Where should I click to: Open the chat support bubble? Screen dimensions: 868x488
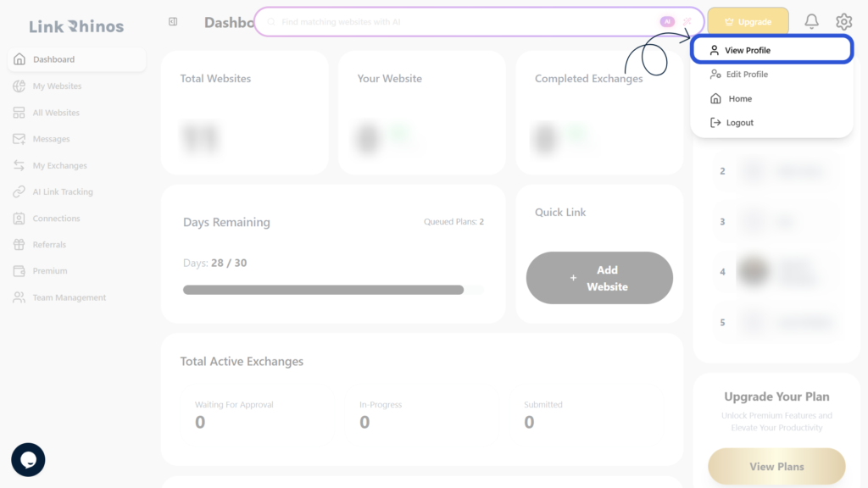tap(28, 459)
